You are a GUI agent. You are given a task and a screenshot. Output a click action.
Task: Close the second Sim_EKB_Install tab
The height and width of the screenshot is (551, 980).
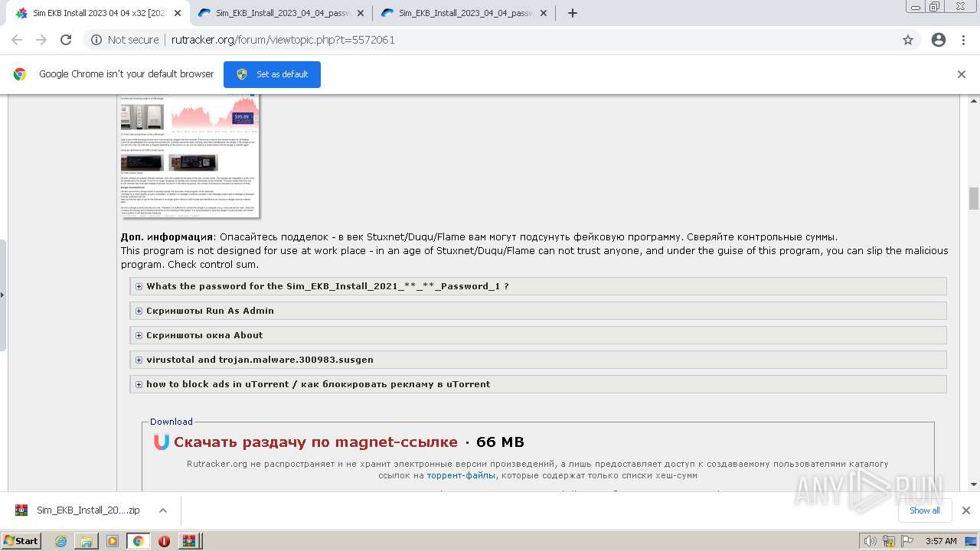361,13
